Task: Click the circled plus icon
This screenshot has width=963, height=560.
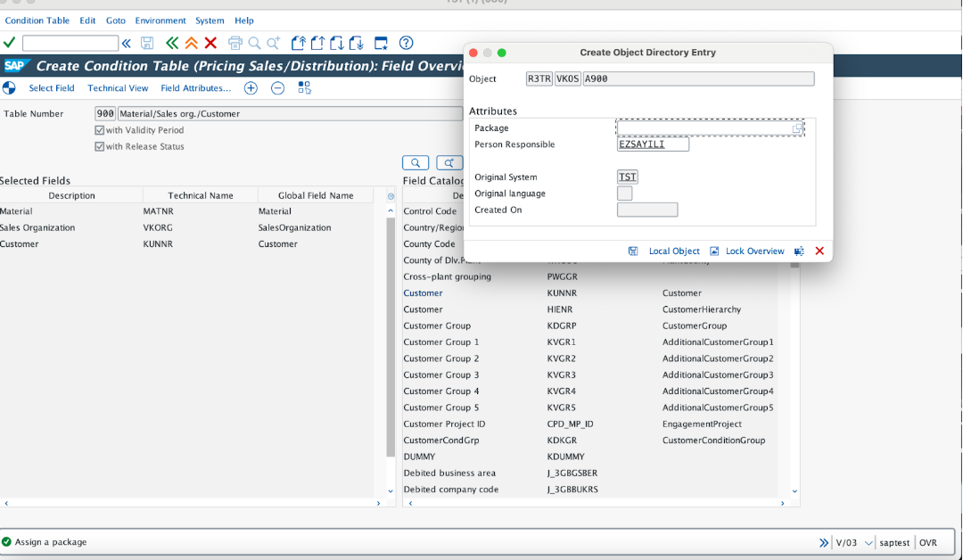Action: click(251, 87)
